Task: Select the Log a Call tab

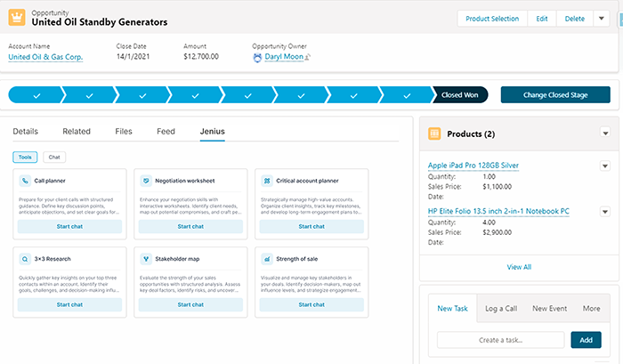Action: tap(501, 308)
